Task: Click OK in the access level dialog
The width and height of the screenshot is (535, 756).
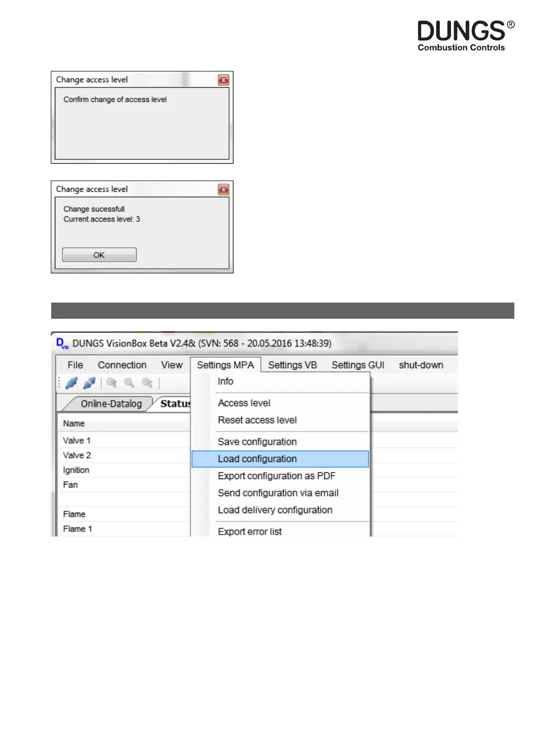Action: point(99,255)
